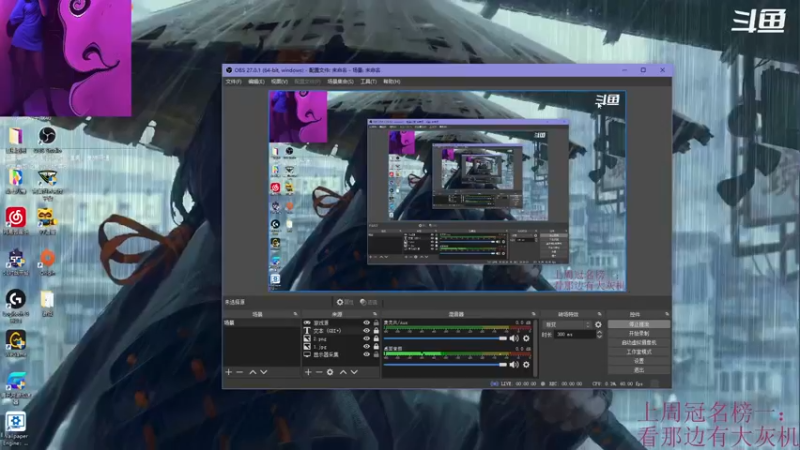Open the 文件(F) menu
800x450 pixels.
point(233,82)
